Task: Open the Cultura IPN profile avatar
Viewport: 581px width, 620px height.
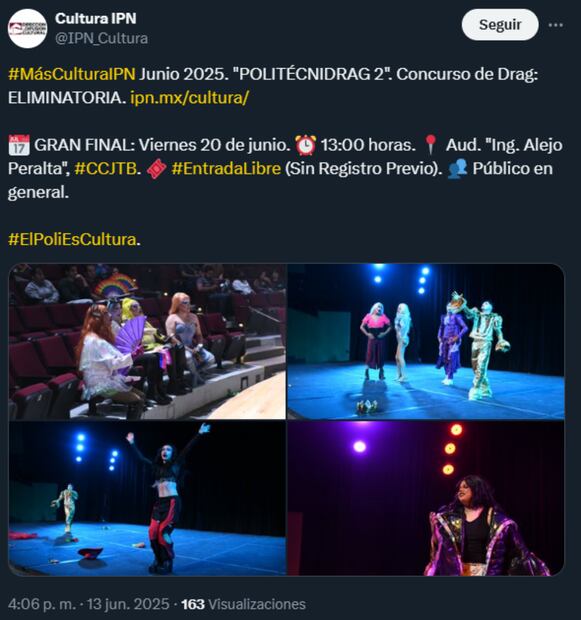Action: [27, 29]
